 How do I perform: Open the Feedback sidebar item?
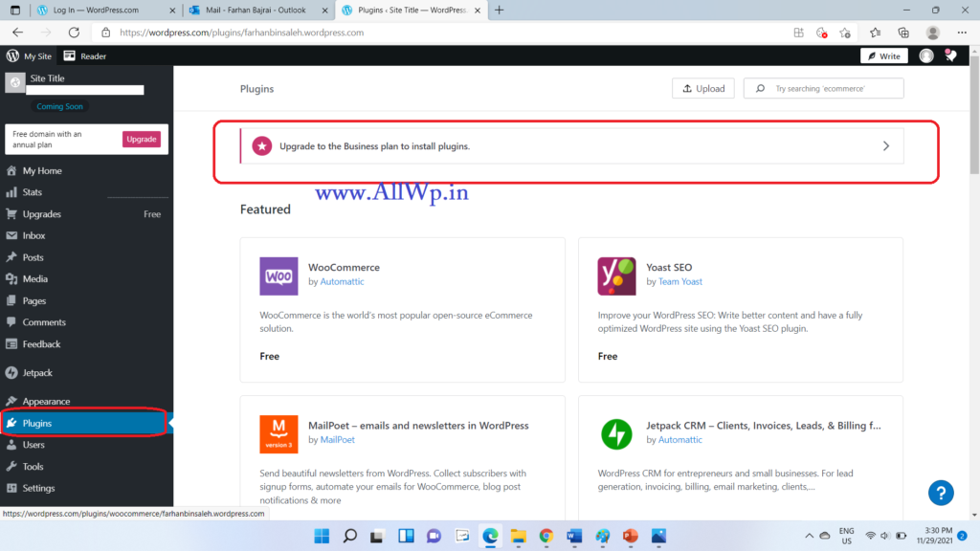click(86, 344)
